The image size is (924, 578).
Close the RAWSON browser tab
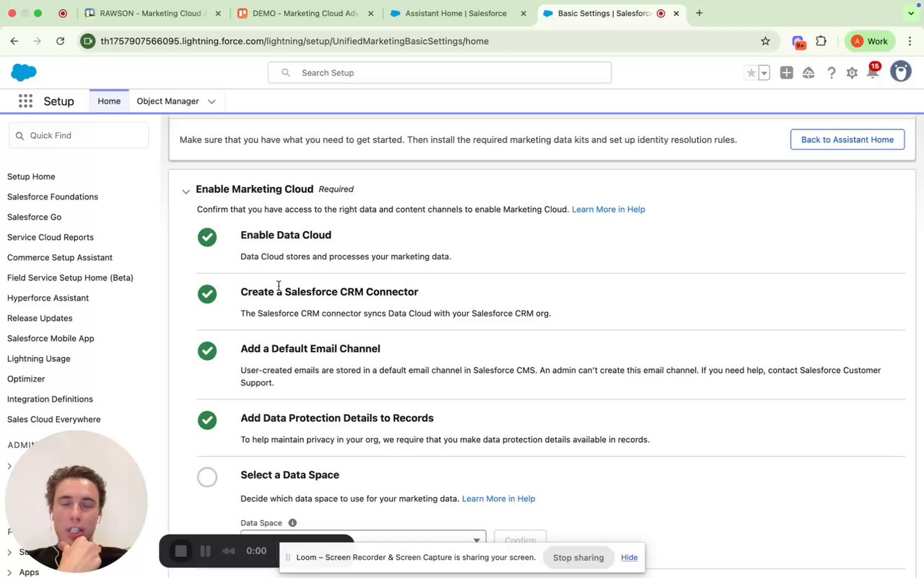tap(218, 13)
